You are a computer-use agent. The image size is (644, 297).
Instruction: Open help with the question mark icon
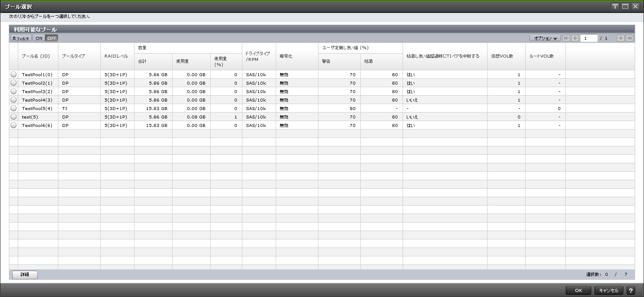point(631,290)
